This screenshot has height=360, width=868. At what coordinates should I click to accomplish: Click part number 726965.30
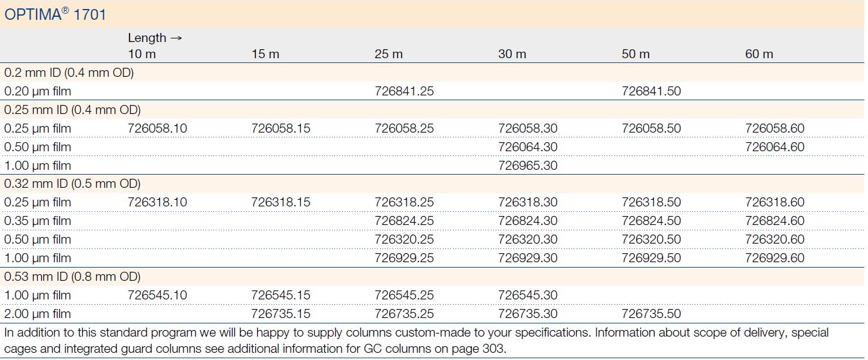[528, 166]
